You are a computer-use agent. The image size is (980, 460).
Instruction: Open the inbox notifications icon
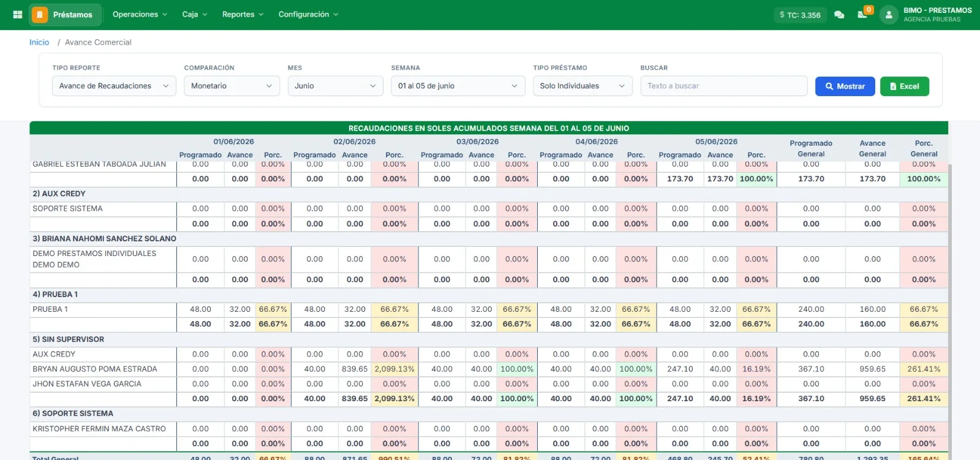[862, 15]
